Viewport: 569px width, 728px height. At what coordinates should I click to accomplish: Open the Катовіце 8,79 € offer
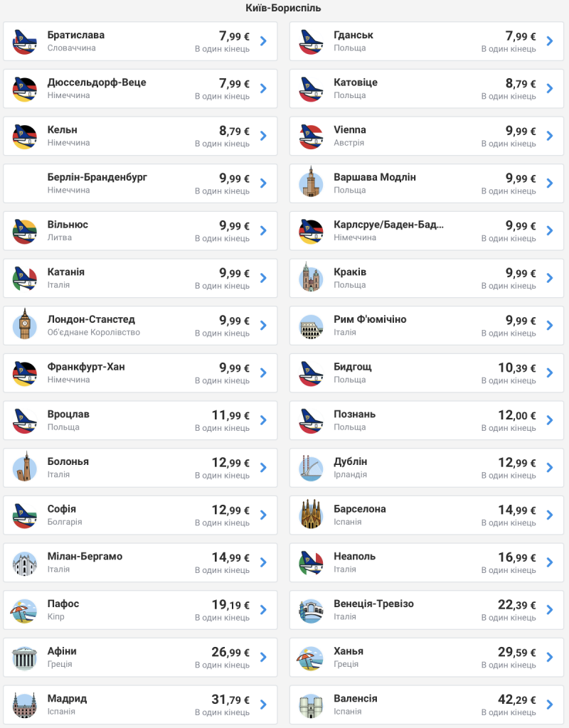(427, 89)
